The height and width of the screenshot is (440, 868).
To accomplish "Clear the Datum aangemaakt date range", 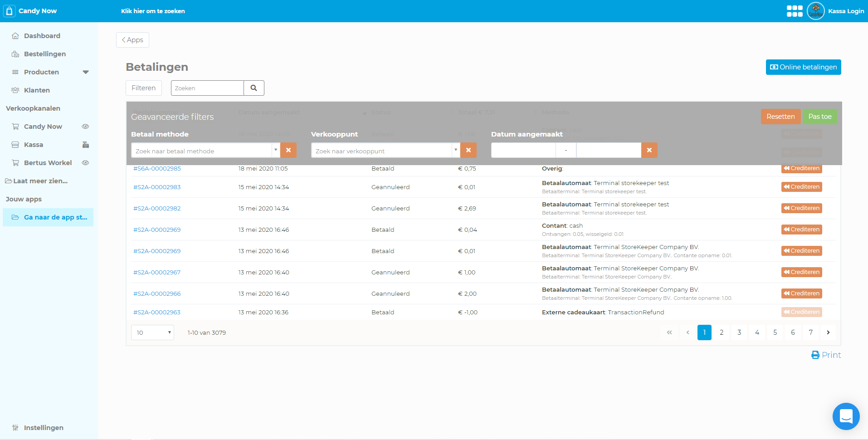I will tap(649, 150).
